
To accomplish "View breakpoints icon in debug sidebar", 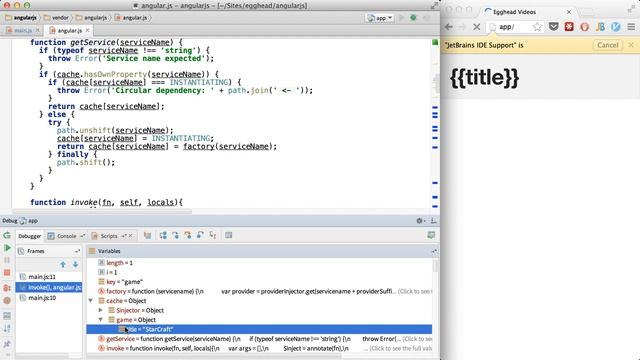I will pyautogui.click(x=7, y=288).
